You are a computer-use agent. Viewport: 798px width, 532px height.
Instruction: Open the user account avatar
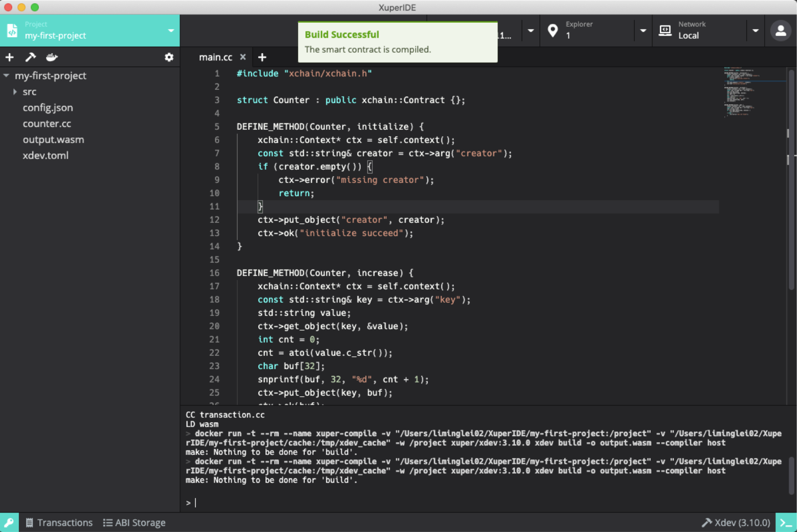coord(781,31)
